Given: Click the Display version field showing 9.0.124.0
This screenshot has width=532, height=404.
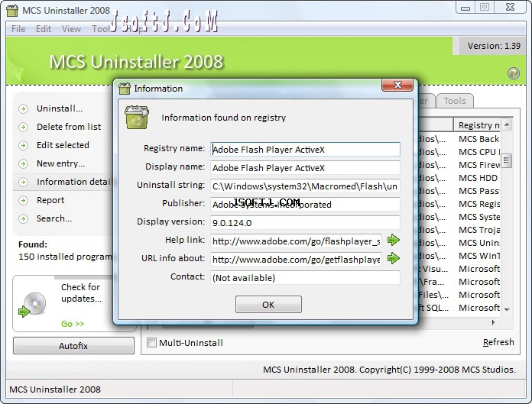Looking at the screenshot, I should tap(305, 223).
